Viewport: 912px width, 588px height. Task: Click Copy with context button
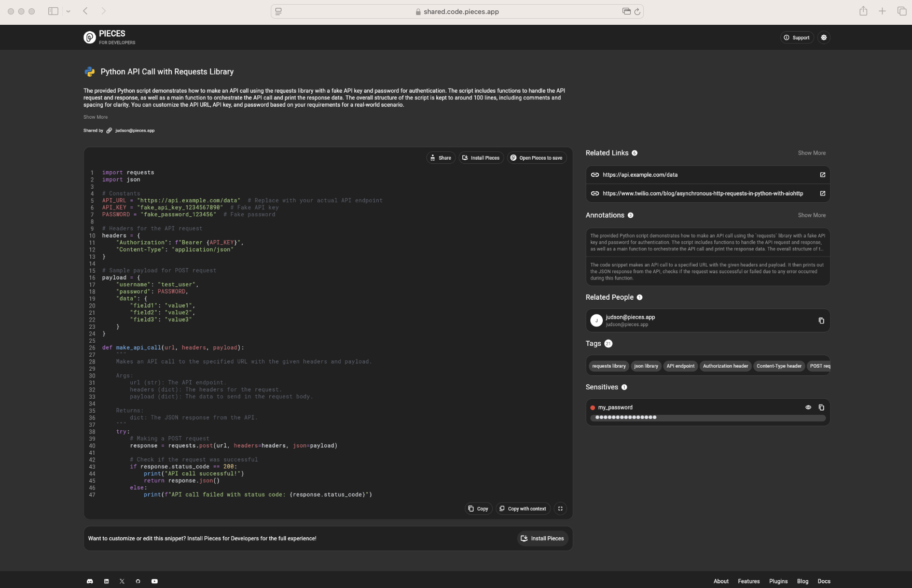coord(523,509)
